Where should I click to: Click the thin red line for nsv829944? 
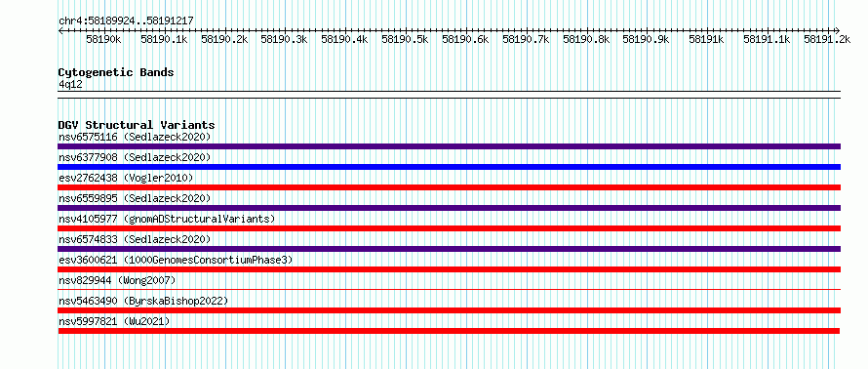(449, 289)
